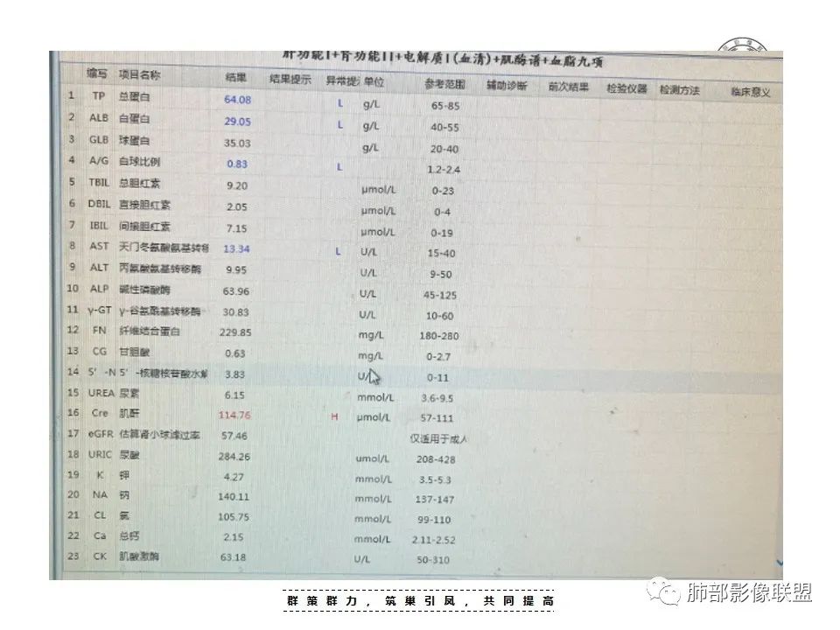Image resolution: width=840 pixels, height=630 pixels.
Task: Click DBIL result value 2.05
Action: coord(237,206)
